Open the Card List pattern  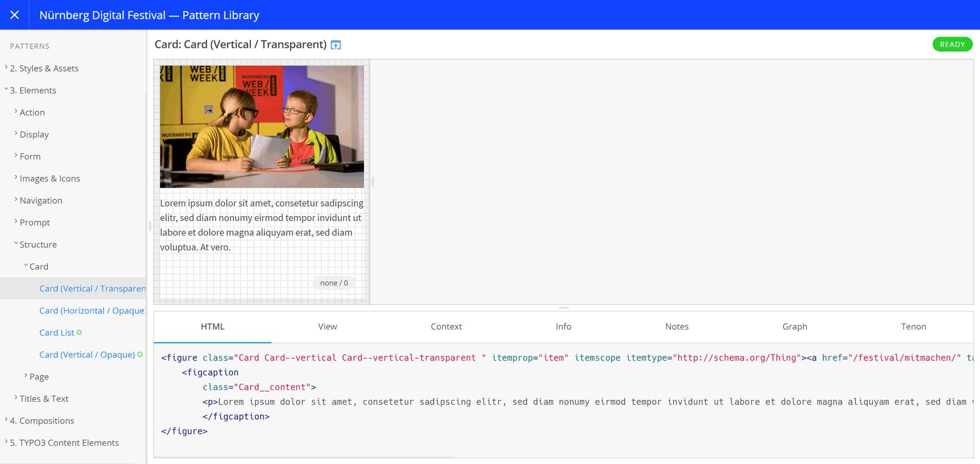(x=57, y=332)
